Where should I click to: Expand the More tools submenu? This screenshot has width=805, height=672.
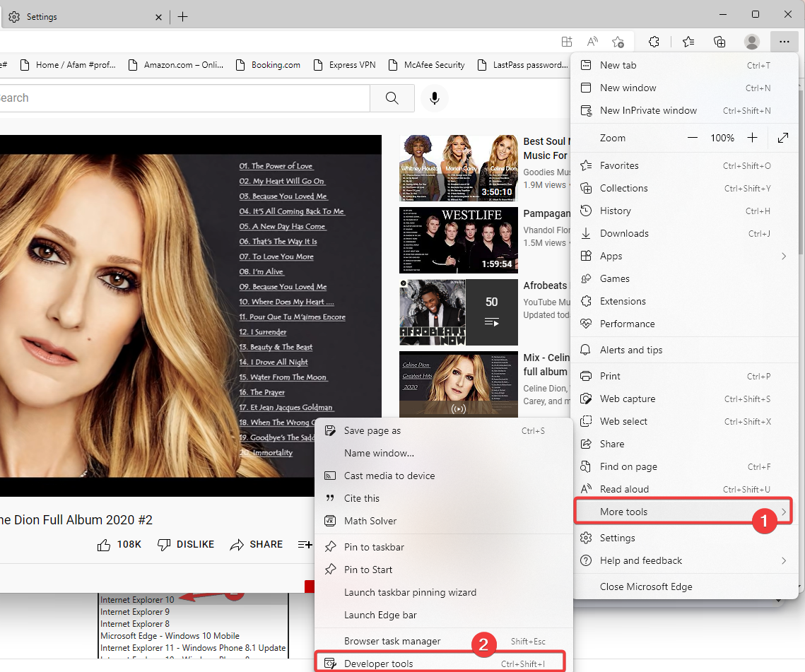pyautogui.click(x=684, y=512)
